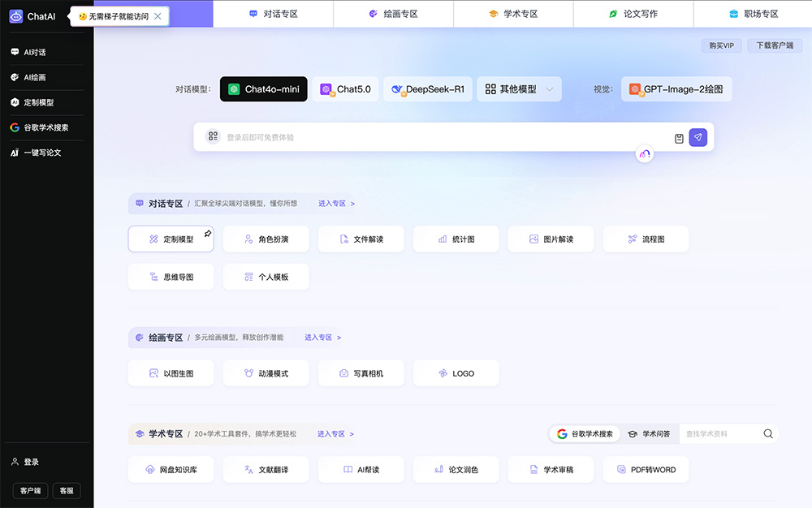The image size is (812, 508).
Task: Open the 网盘知识库 card
Action: [x=171, y=470]
